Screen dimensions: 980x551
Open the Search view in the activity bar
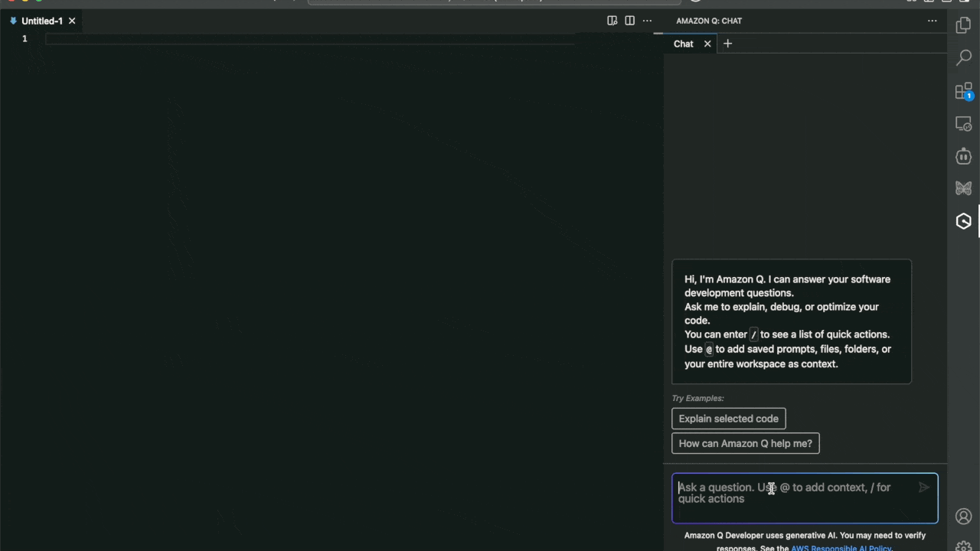[963, 57]
